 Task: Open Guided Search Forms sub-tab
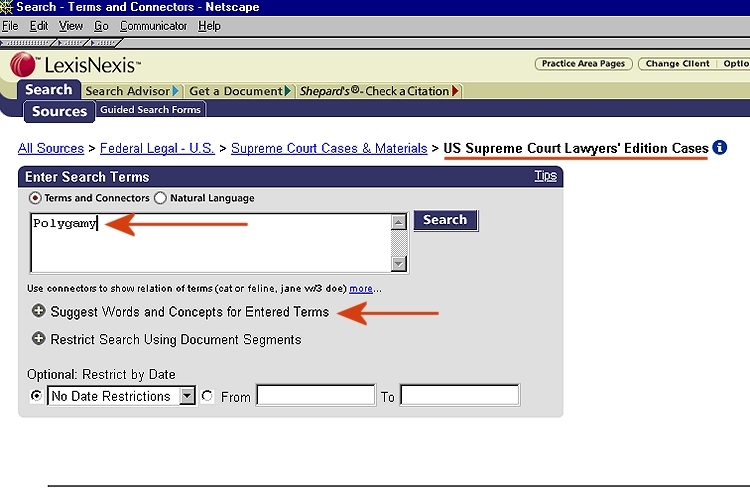click(x=150, y=110)
